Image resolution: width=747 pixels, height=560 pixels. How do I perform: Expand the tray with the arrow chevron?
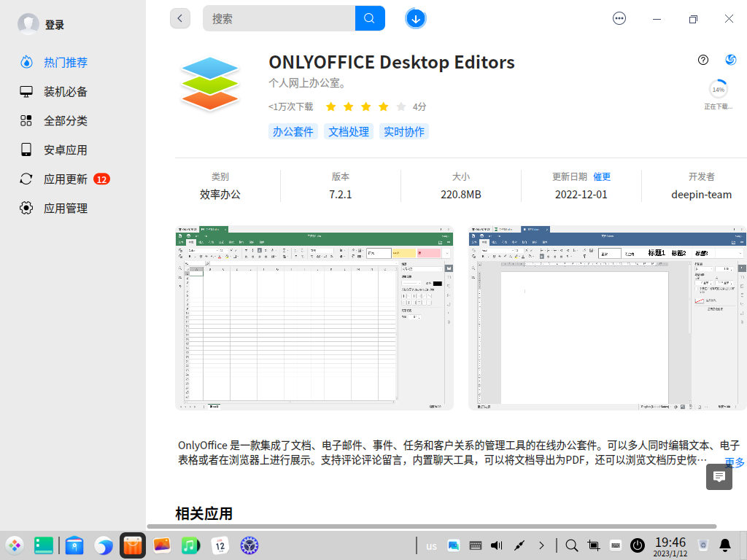click(541, 545)
